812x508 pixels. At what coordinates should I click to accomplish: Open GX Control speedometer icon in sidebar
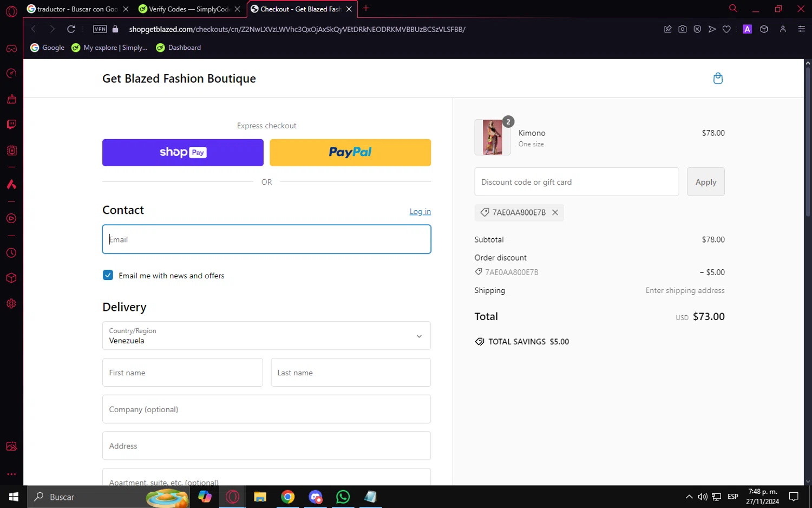tap(11, 74)
